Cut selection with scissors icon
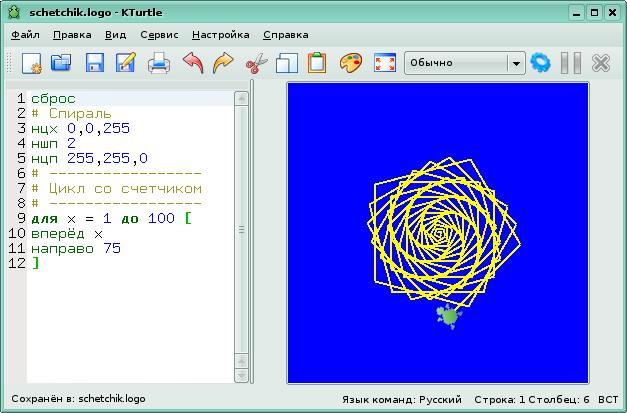Screen dimensions: 627x413 [x=256, y=63]
